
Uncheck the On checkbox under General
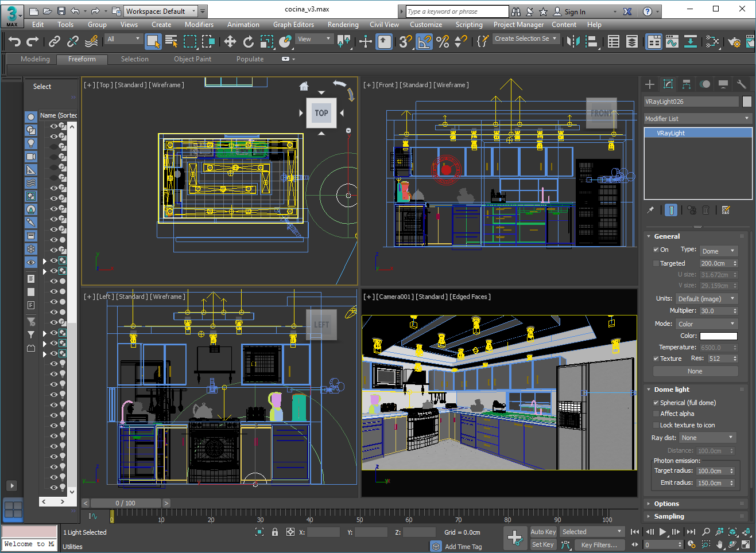pyautogui.click(x=656, y=250)
